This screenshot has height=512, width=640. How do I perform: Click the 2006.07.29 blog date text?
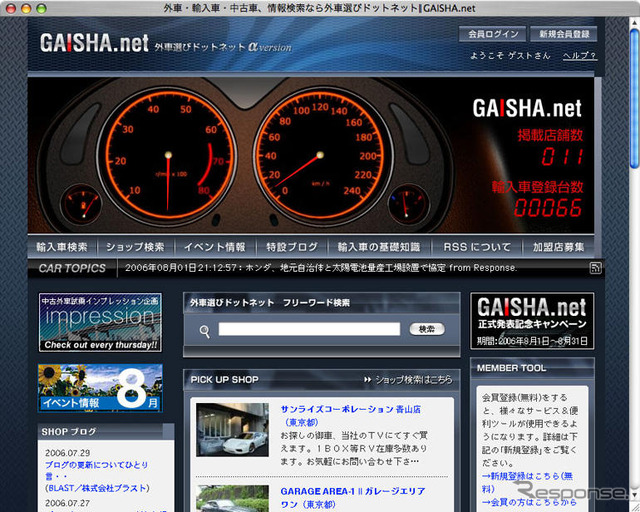pos(67,453)
